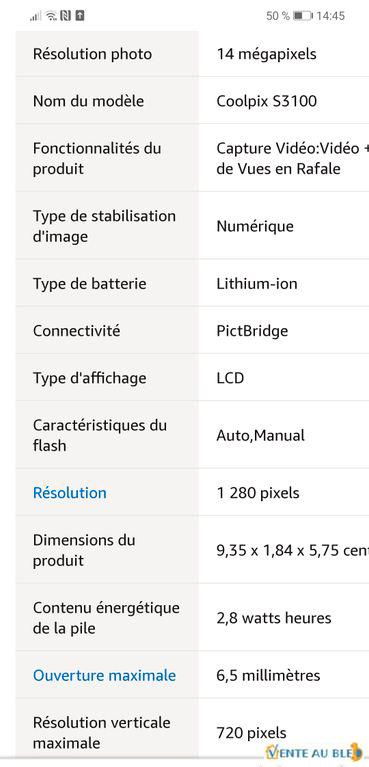Tap the battery indicator icon

point(302,16)
